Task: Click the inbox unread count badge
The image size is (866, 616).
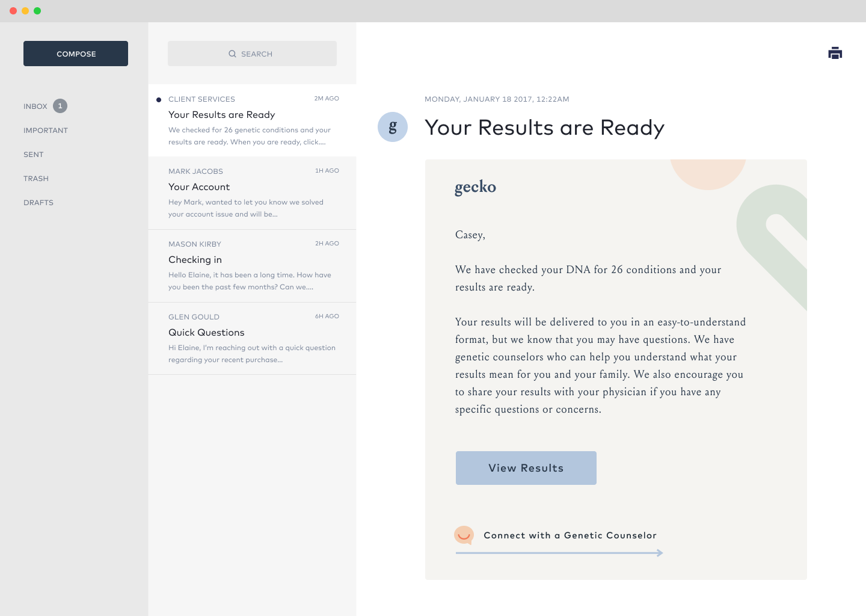Action: [60, 106]
